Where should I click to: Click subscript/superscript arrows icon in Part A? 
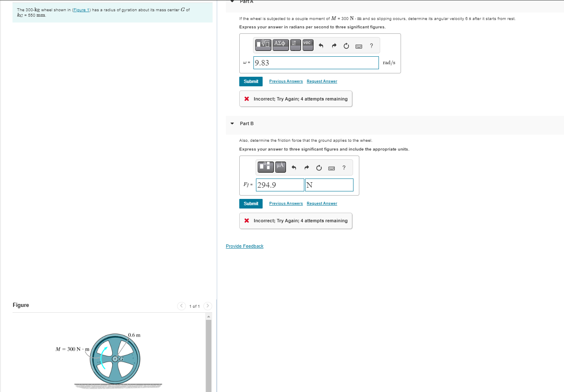click(x=295, y=44)
